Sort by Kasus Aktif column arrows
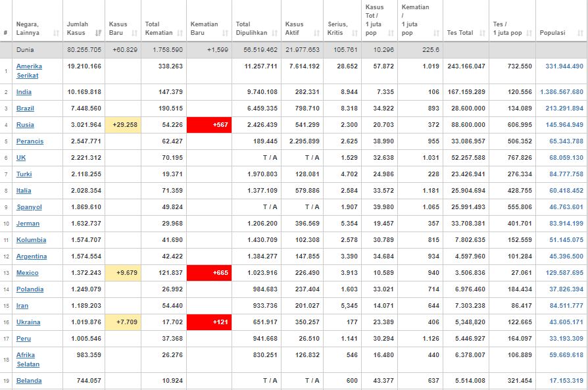Image resolution: width=588 pixels, height=390 pixels. 317,33
